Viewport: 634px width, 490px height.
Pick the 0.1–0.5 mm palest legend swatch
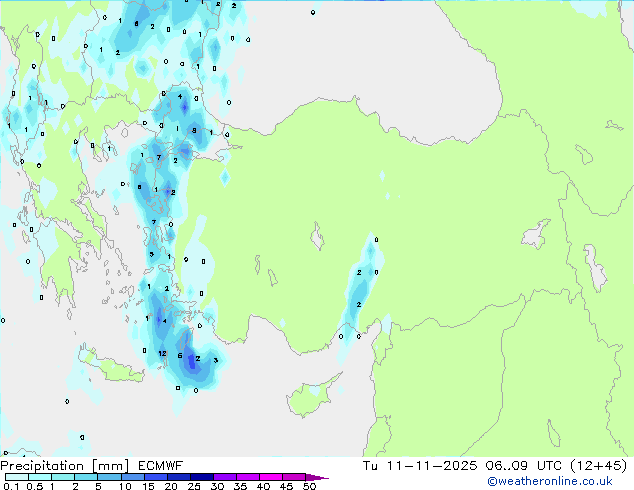tap(17, 477)
